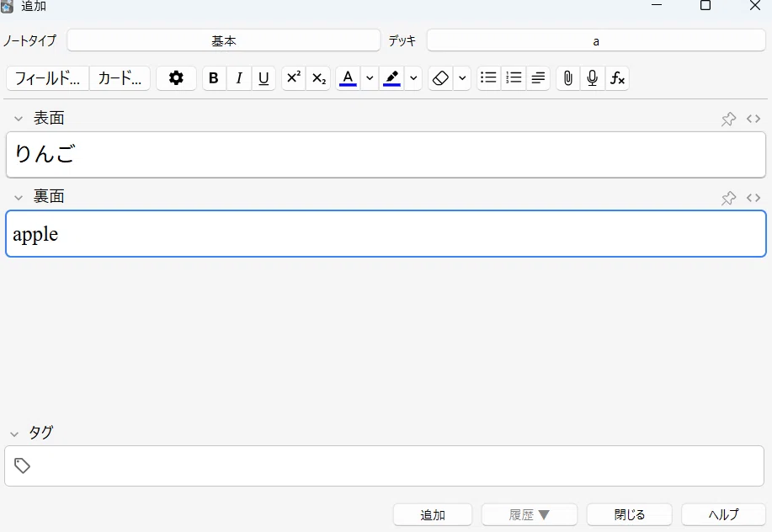Open remove-formatting dropdown arrow
The width and height of the screenshot is (772, 532).
462,78
